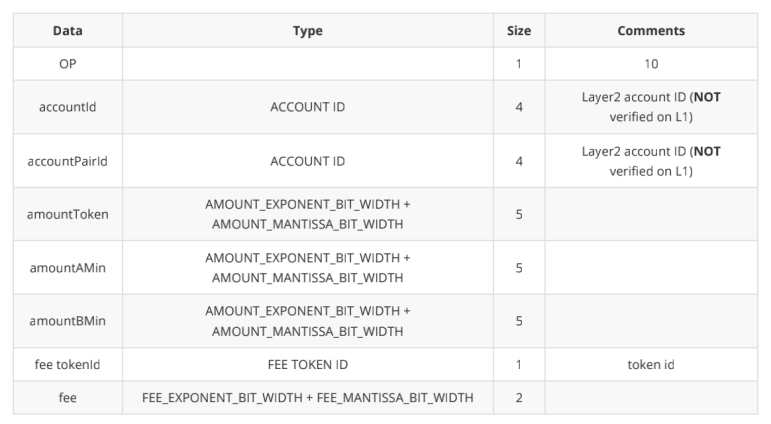Viewport: 771px width, 424px height.
Task: Click the amountAMin row label
Action: point(67,267)
